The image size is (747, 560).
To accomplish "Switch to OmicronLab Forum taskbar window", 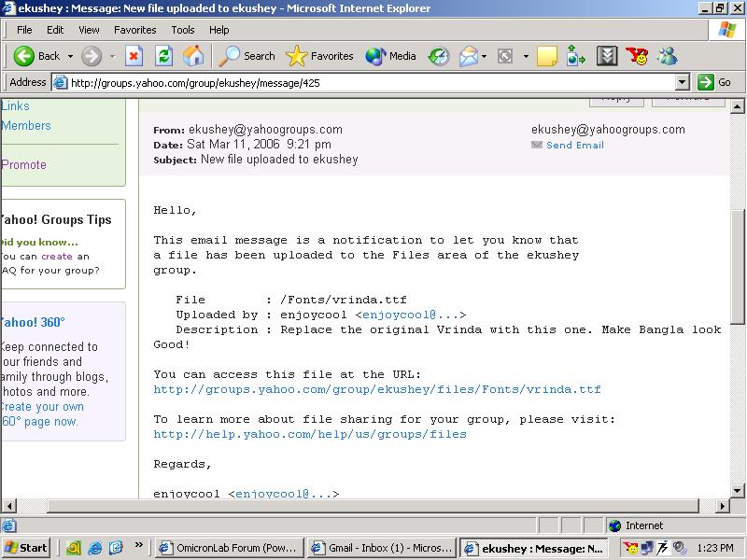I will [x=230, y=548].
